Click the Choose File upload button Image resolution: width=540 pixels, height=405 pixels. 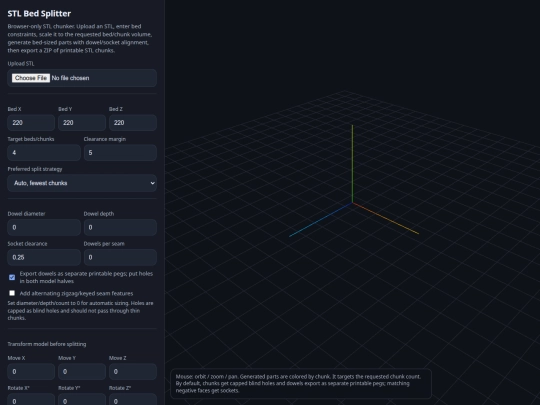[31, 78]
